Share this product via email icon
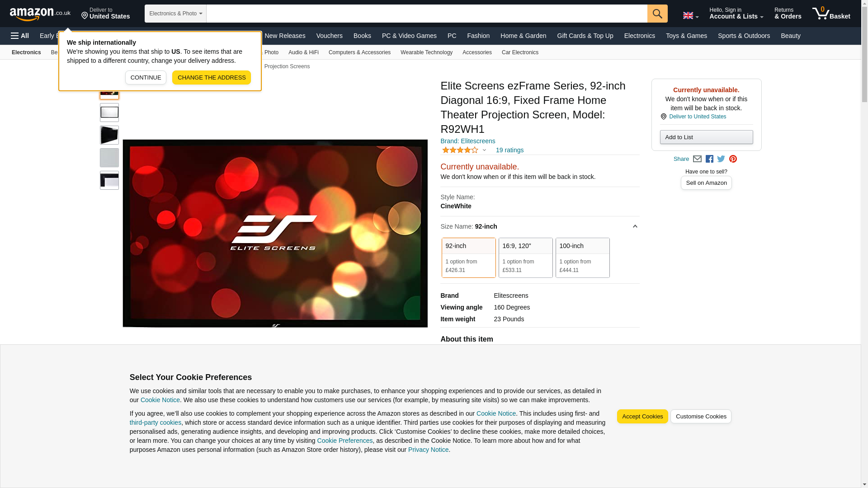The width and height of the screenshot is (868, 488). coord(697,159)
